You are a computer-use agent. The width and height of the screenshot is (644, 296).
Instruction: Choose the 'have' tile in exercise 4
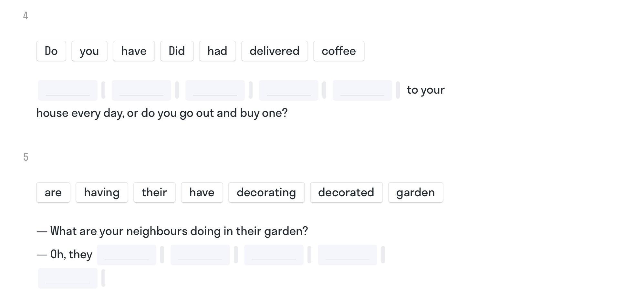[x=134, y=51]
